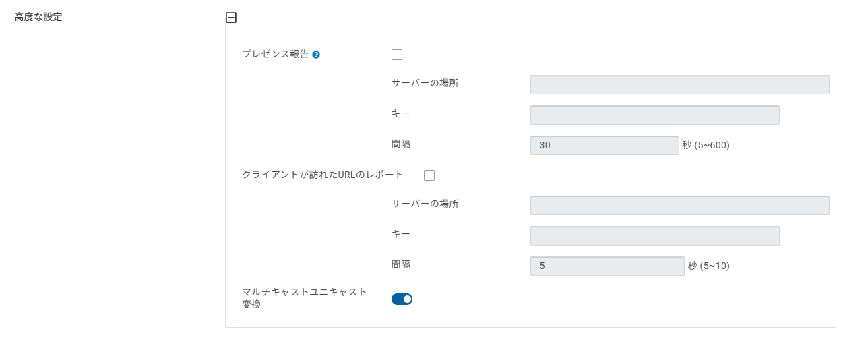The height and width of the screenshot is (344, 868).
Task: Select the 間隔 field showing 30
Action: [604, 146]
